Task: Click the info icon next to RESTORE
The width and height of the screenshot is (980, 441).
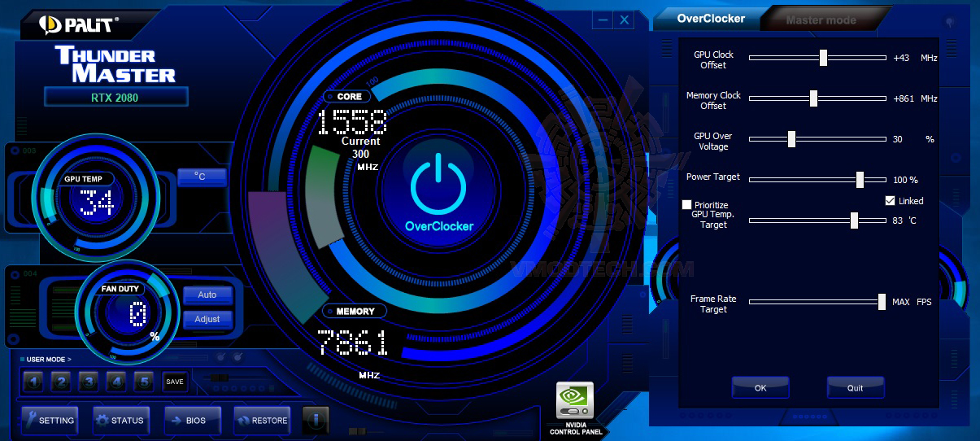Action: 316,420
